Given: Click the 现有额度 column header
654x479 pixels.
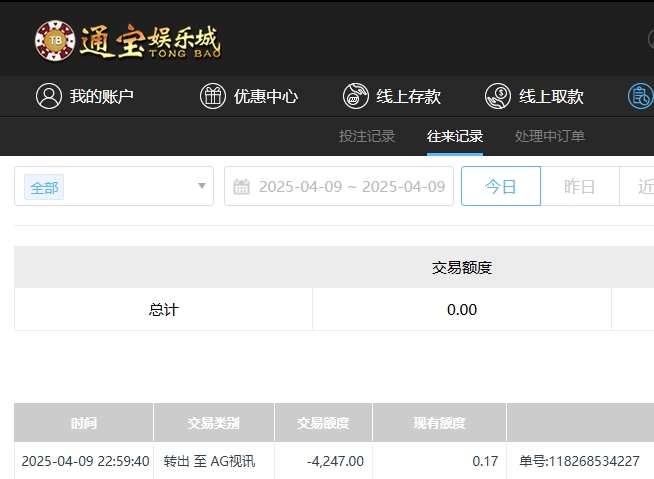Looking at the screenshot, I should [x=439, y=423].
